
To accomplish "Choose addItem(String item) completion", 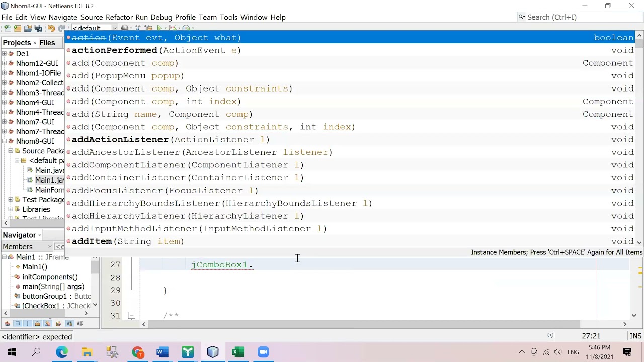I will click(350, 241).
